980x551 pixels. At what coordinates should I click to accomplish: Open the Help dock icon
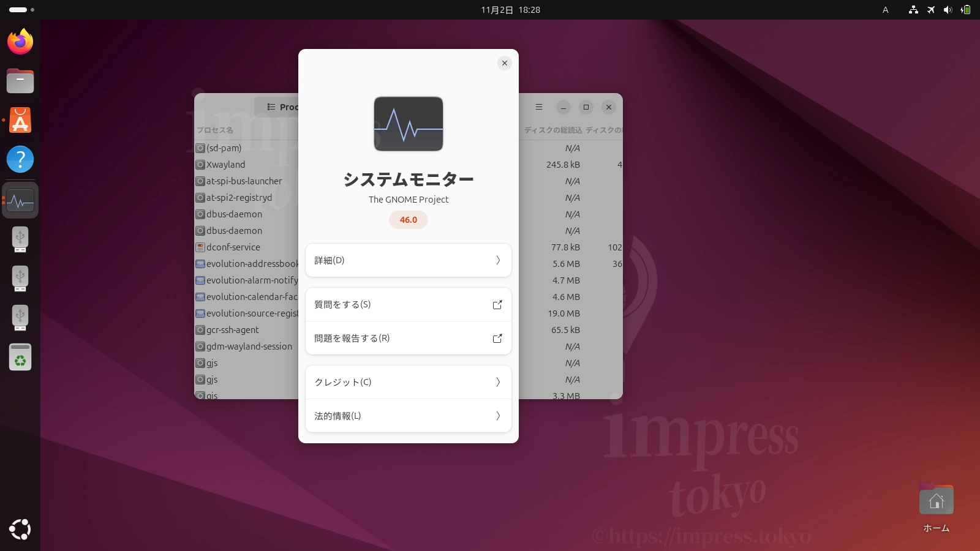pos(20,159)
